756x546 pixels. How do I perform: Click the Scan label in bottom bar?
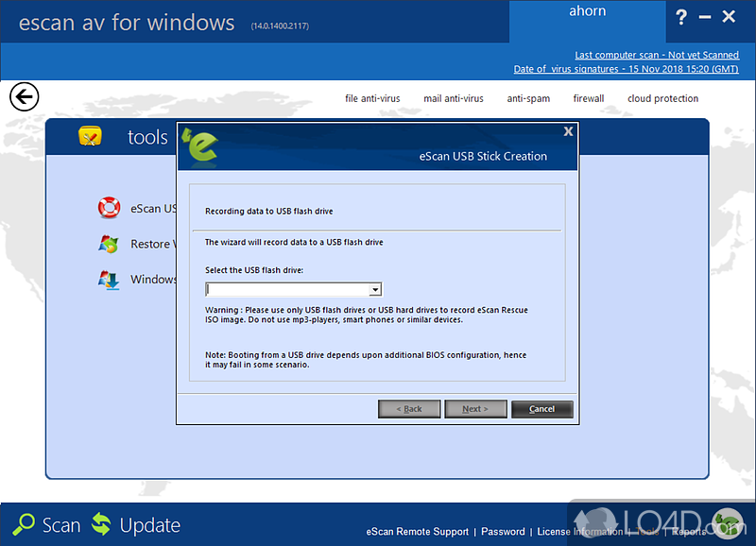tap(61, 525)
